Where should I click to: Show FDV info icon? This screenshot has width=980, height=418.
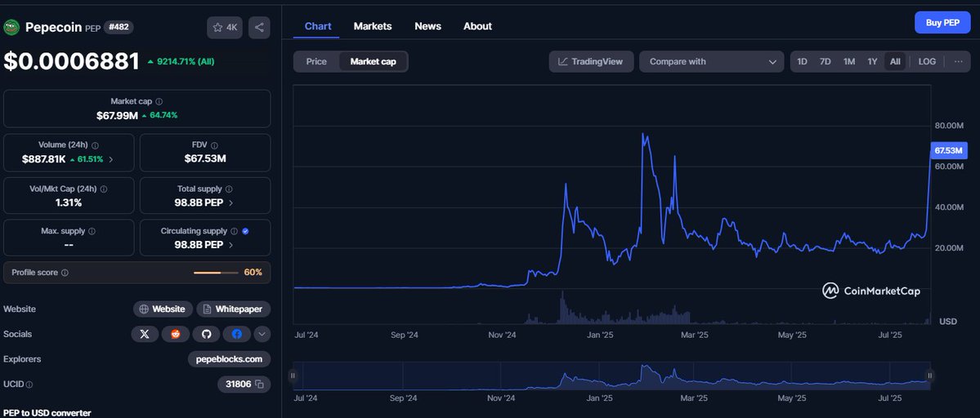click(x=214, y=145)
